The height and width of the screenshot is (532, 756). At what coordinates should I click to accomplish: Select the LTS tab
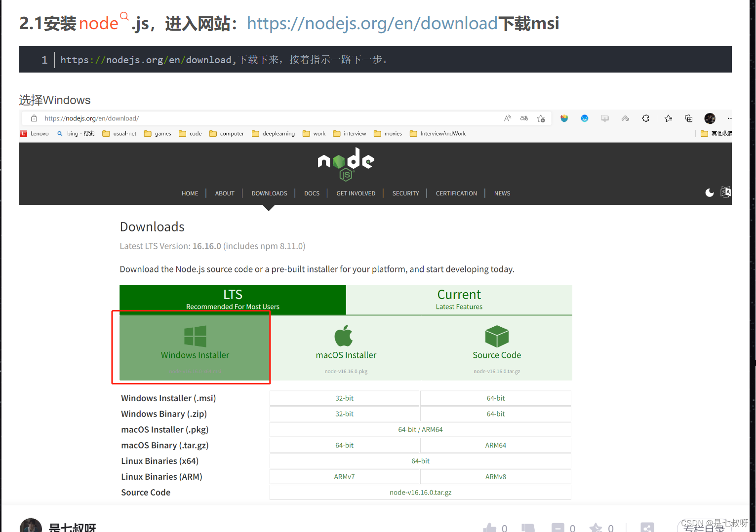point(233,300)
